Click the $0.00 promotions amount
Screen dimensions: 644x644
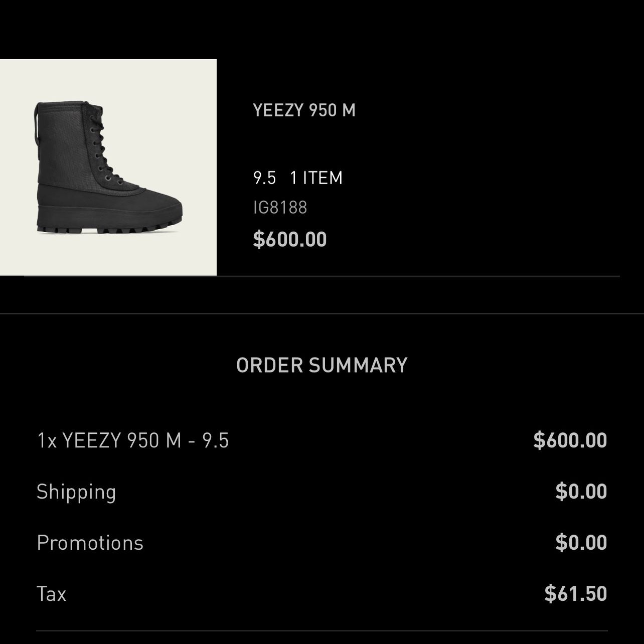point(581,543)
